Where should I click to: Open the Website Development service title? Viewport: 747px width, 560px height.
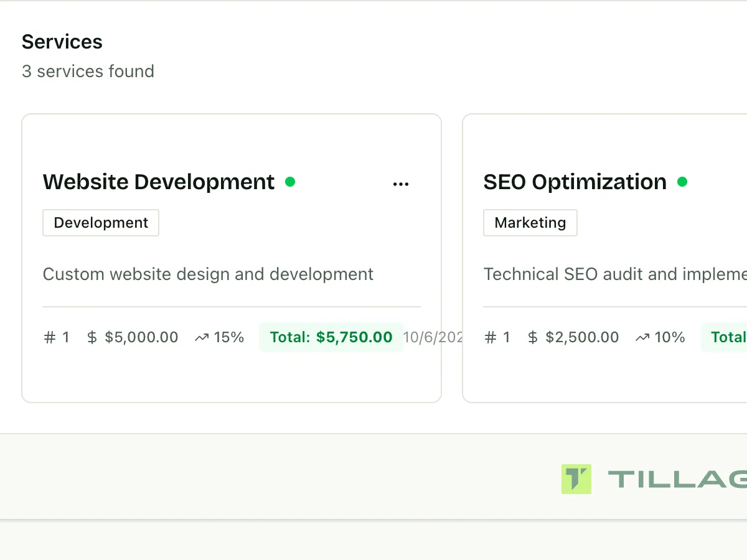pyautogui.click(x=159, y=182)
